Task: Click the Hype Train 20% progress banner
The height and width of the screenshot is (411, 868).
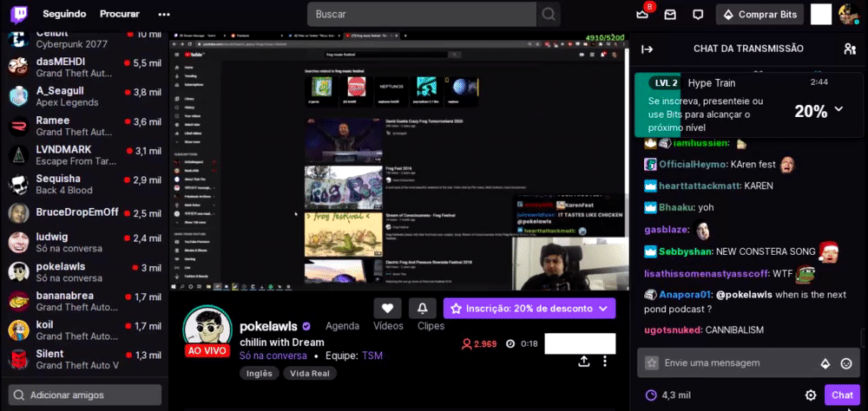Action: click(748, 105)
